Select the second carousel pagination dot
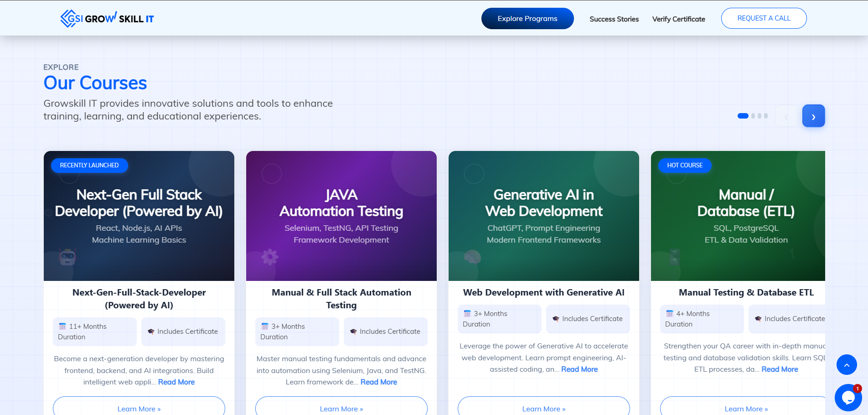868x415 pixels. [x=753, y=116]
